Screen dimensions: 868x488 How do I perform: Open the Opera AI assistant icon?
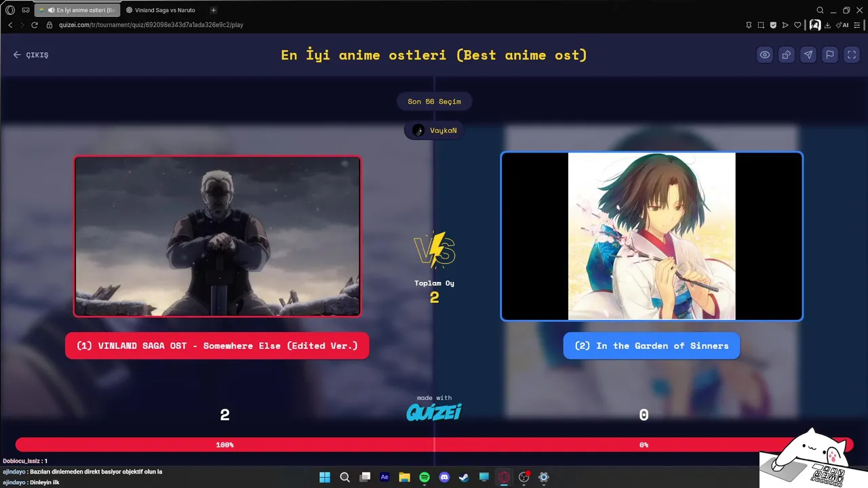[842, 25]
